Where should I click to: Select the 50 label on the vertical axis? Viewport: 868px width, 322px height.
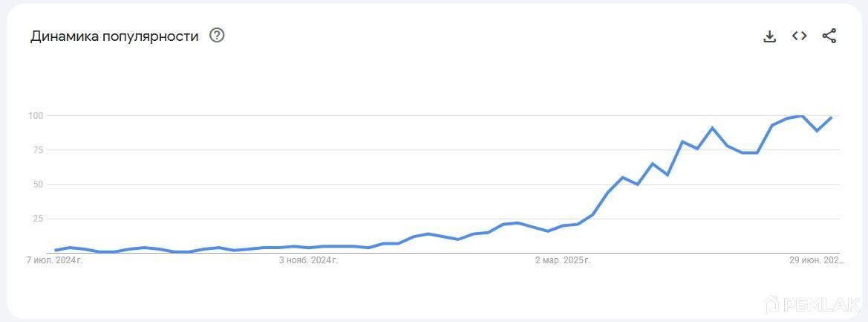coord(38,184)
